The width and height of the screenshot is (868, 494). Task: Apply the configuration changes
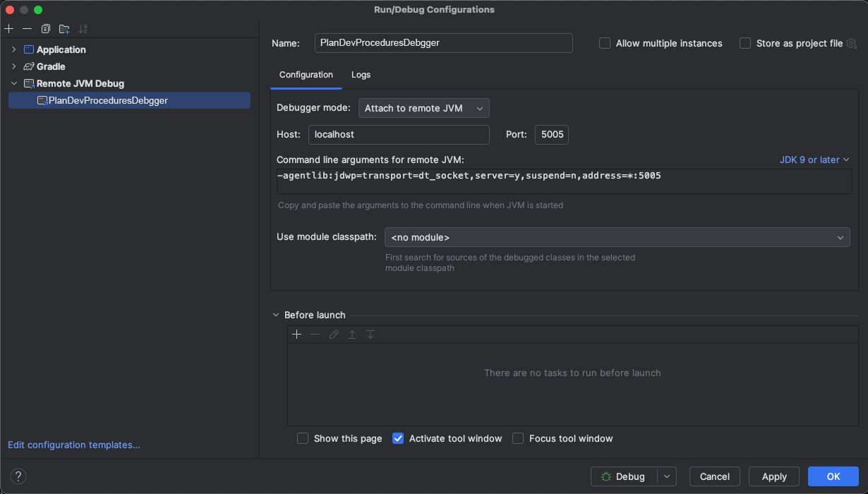pyautogui.click(x=773, y=476)
